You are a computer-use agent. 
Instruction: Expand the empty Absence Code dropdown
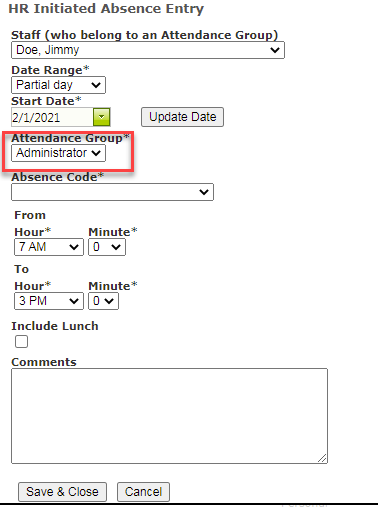tap(112, 192)
